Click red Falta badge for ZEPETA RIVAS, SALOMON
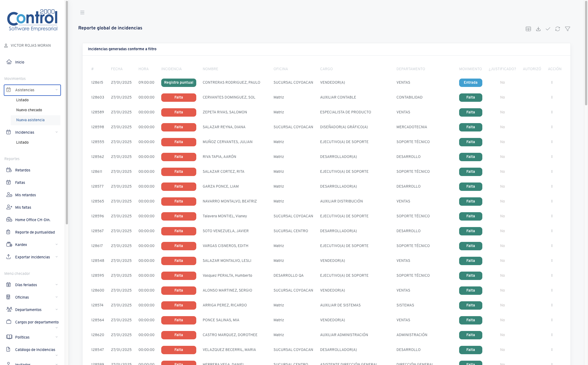The width and height of the screenshot is (588, 365). [179, 112]
